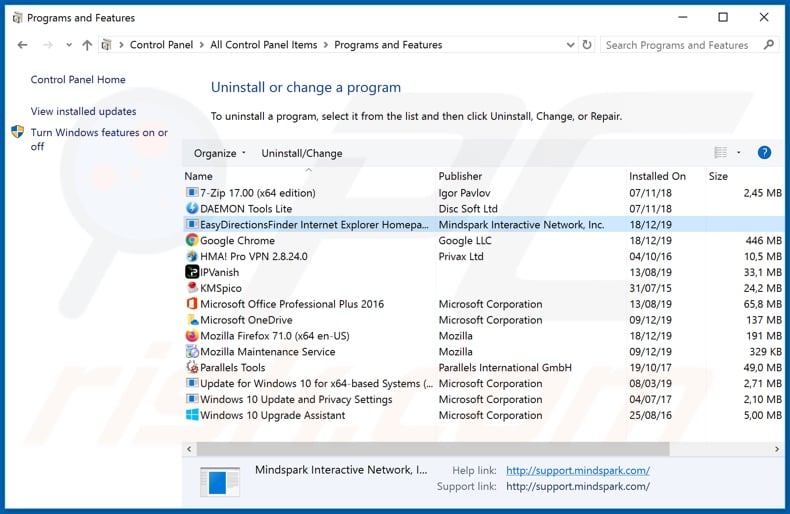The height and width of the screenshot is (514, 790).
Task: Click the Programs and Features breadcrumb
Action: 388,45
